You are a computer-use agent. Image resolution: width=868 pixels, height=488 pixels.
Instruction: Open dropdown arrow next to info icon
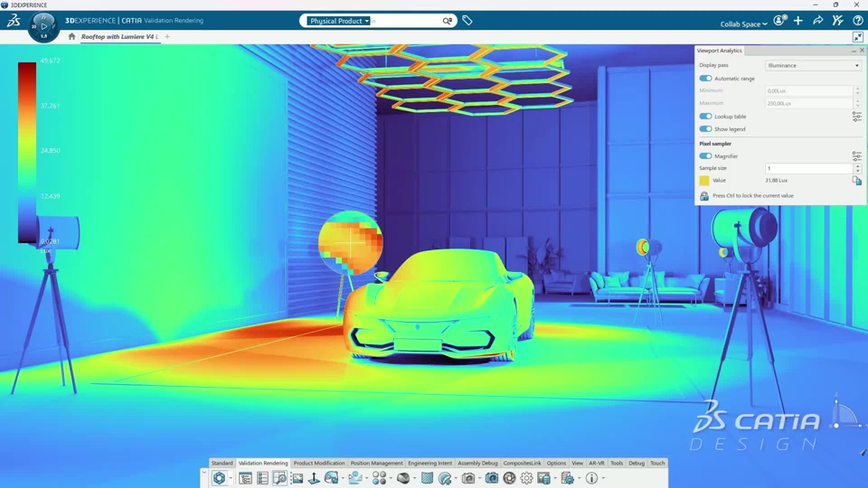click(603, 479)
